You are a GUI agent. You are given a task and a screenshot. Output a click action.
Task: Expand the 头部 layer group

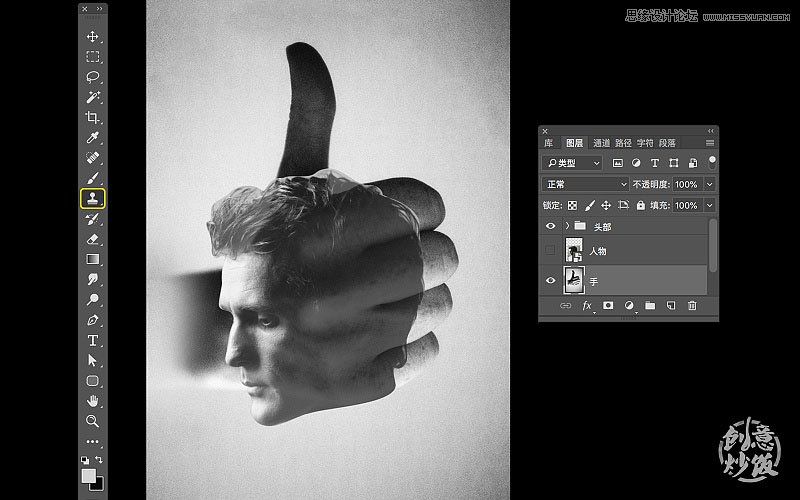(x=566, y=227)
